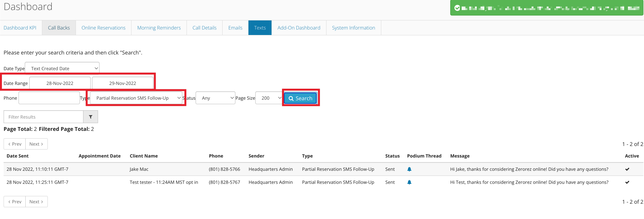The height and width of the screenshot is (219, 644).
Task: Open the Online Reservations tab
Action: (x=104, y=28)
